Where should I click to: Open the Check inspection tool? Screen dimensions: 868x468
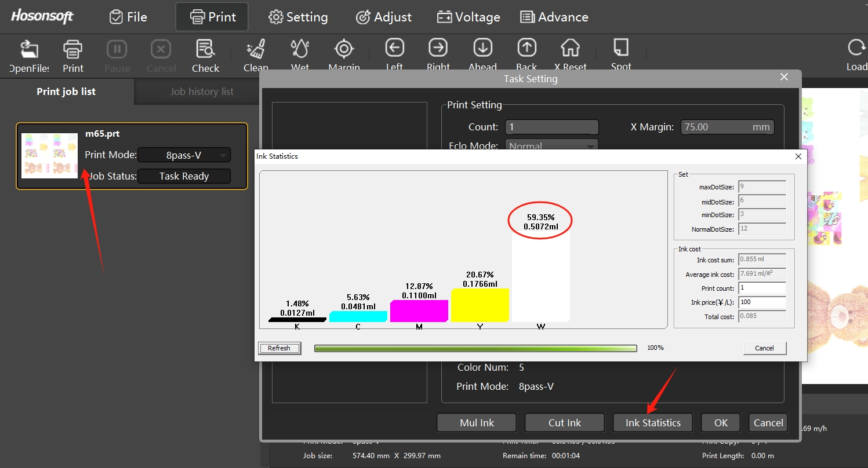tap(205, 50)
